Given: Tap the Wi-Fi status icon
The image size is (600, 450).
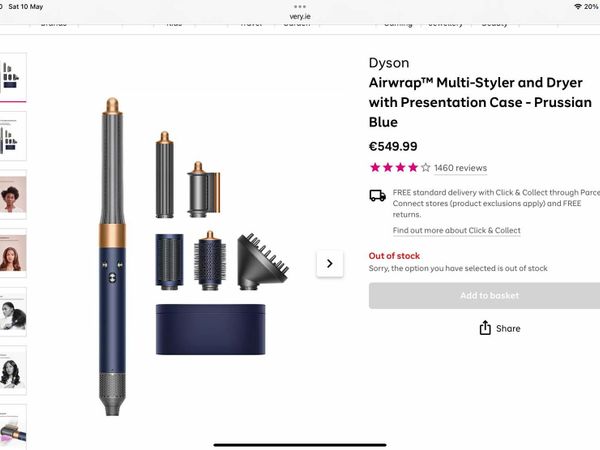Looking at the screenshot, I should pyautogui.click(x=578, y=7).
